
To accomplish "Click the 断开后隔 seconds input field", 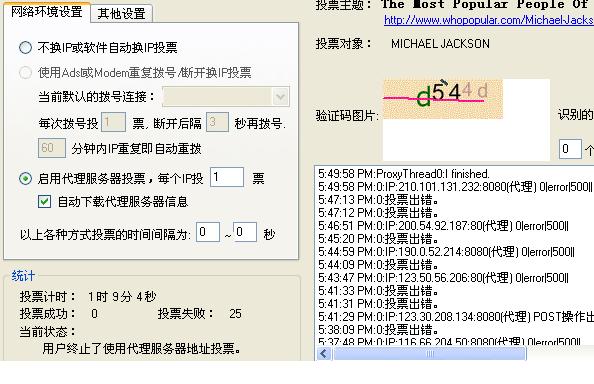I will (x=217, y=122).
